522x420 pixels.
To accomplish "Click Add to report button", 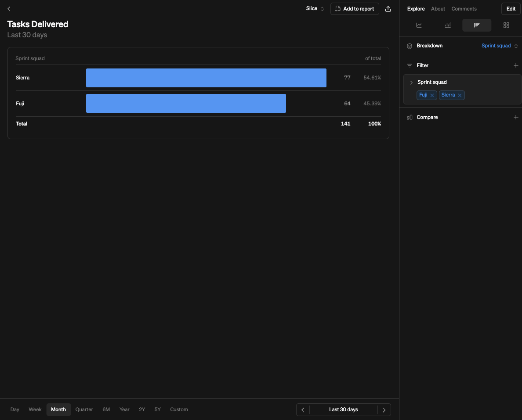I will (x=355, y=9).
